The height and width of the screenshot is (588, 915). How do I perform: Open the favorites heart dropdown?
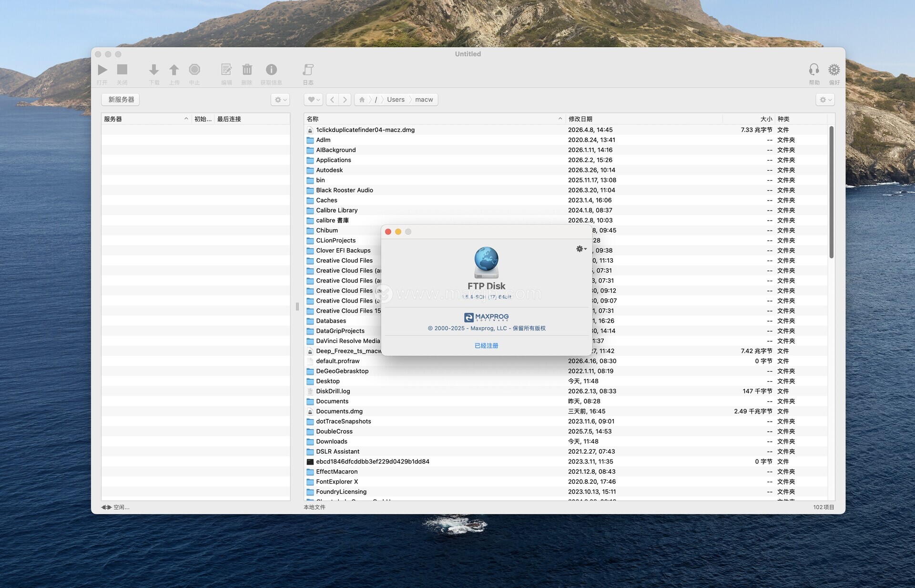coord(313,100)
